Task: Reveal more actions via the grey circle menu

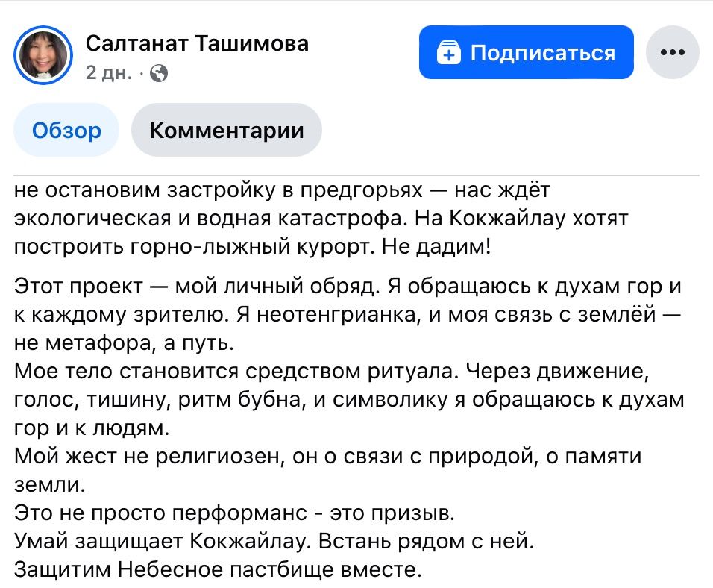Action: (673, 52)
